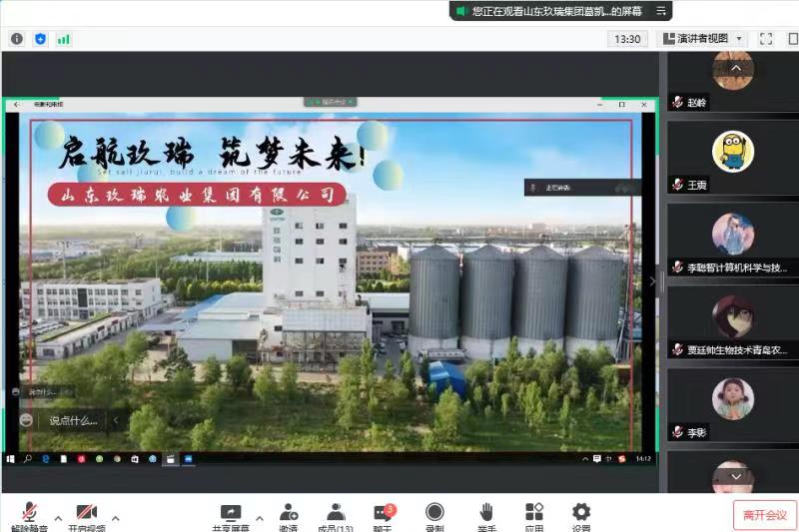This screenshot has height=532, width=799.
Task: Click the share screen icon
Action: point(231,513)
